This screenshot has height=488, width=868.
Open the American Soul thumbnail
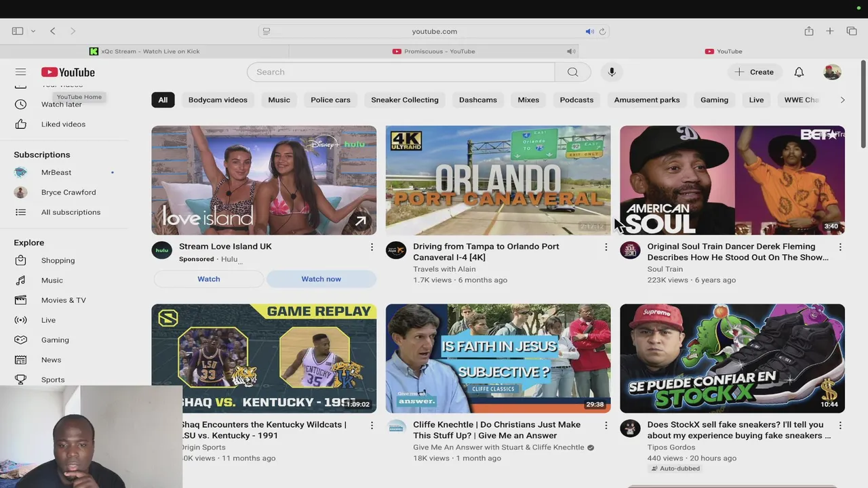pyautogui.click(x=732, y=180)
